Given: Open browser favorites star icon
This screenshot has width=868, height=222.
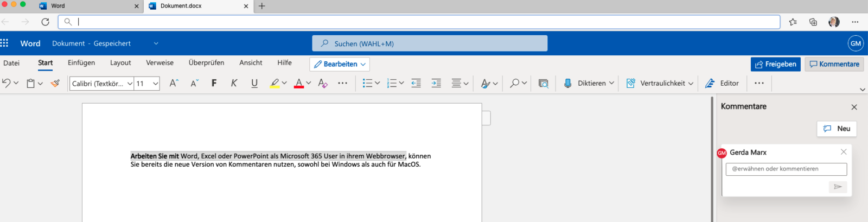Looking at the screenshot, I should point(793,22).
